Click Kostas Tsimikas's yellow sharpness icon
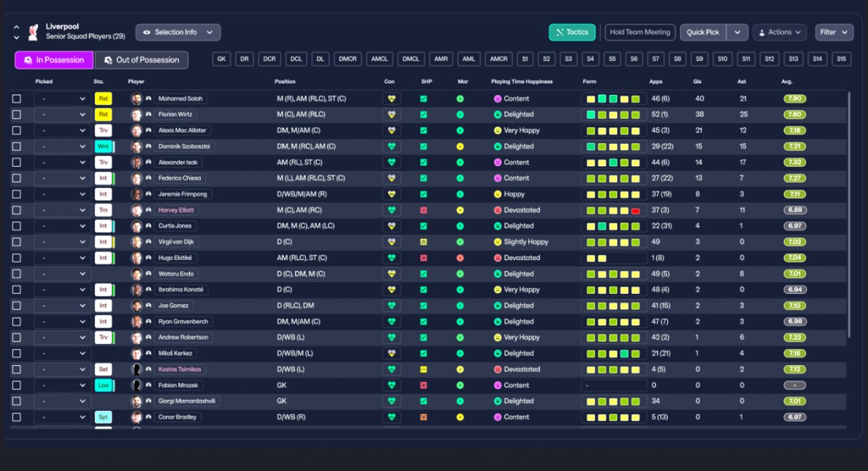The image size is (868, 471). (x=424, y=369)
